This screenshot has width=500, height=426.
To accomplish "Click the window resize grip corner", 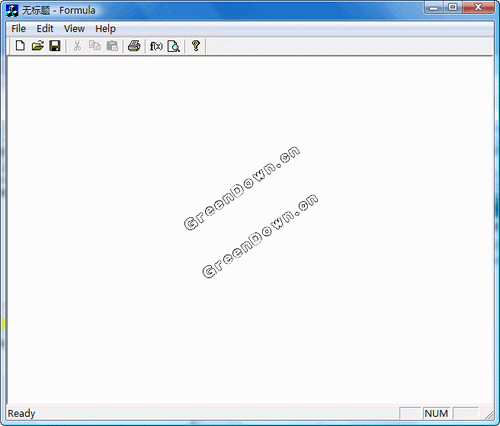I will [x=489, y=415].
